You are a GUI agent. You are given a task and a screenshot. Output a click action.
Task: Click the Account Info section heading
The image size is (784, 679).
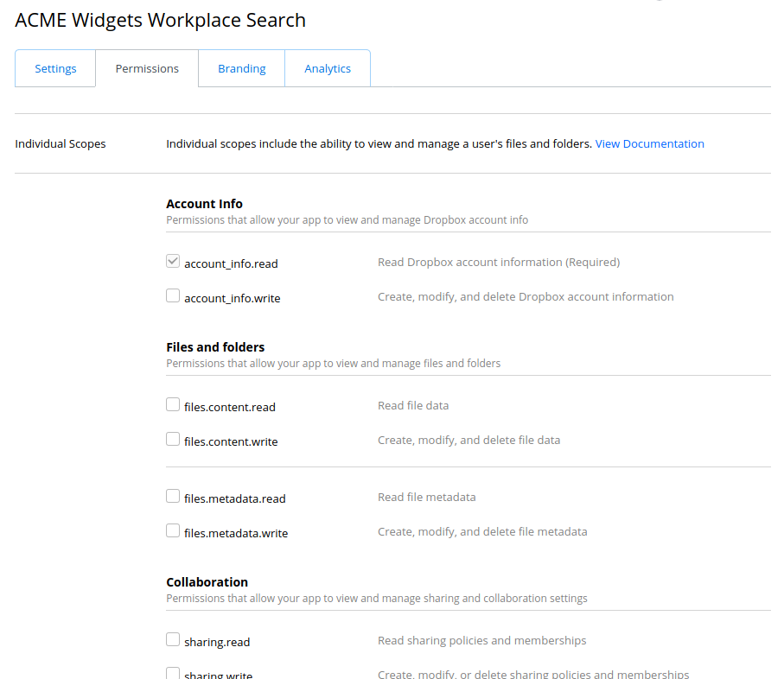tap(204, 203)
